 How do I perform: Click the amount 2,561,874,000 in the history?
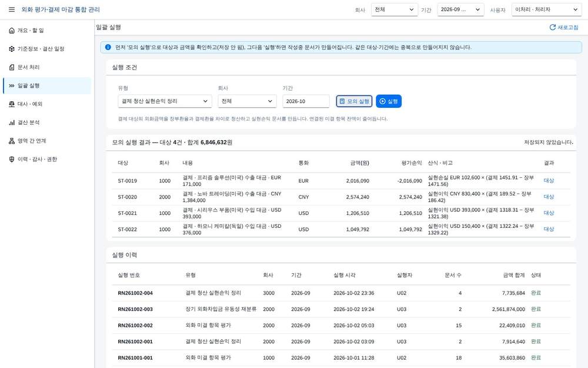tap(508, 309)
